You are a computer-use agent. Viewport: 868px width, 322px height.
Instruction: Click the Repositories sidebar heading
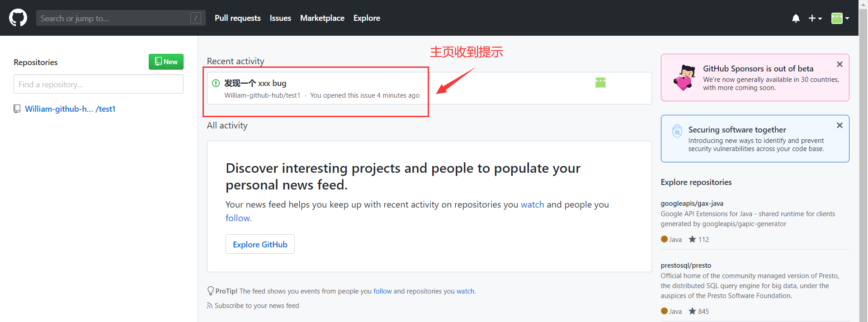36,62
